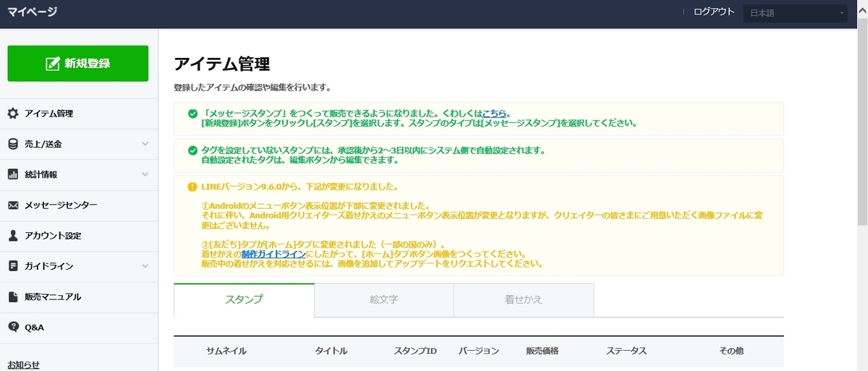Open Q&A in the sidebar
The height and width of the screenshot is (371, 868).
click(79, 327)
